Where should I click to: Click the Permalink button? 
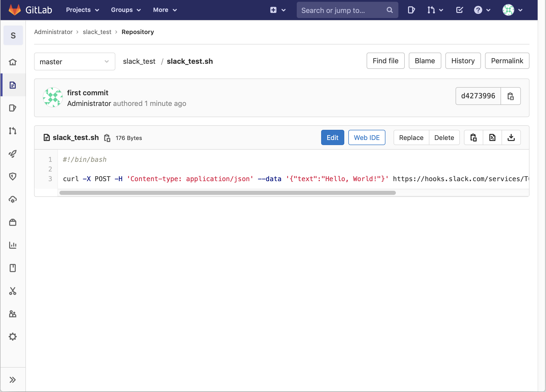tap(507, 61)
